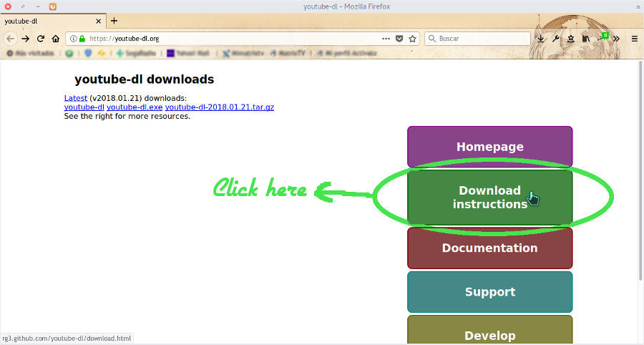The height and width of the screenshot is (345, 644).
Task: Go forward with the forward arrow
Action: click(x=26, y=39)
